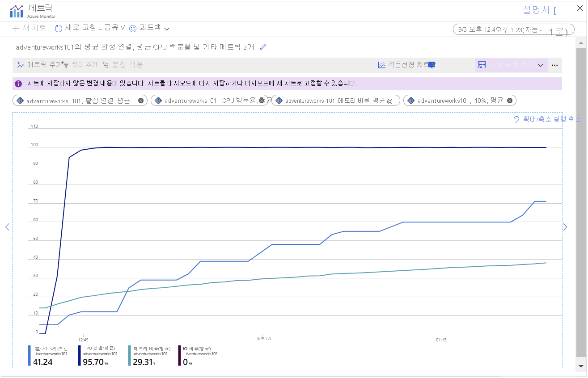588x378 pixels.
Task: Close the metrics blade with X
Action: click(580, 8)
